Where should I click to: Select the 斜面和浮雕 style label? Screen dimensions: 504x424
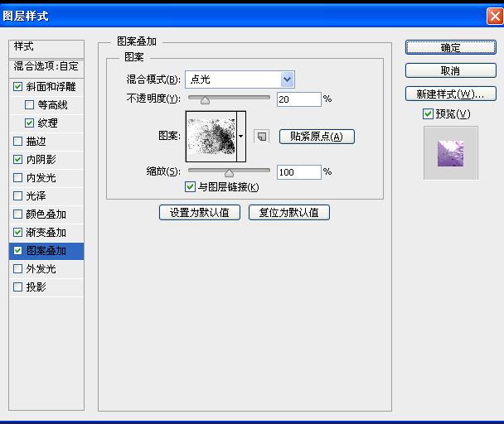[x=51, y=86]
